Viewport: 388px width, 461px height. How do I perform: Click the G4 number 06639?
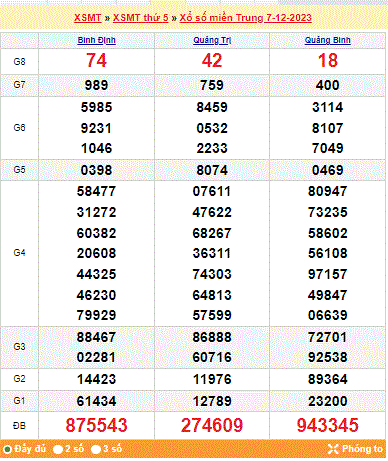click(328, 315)
